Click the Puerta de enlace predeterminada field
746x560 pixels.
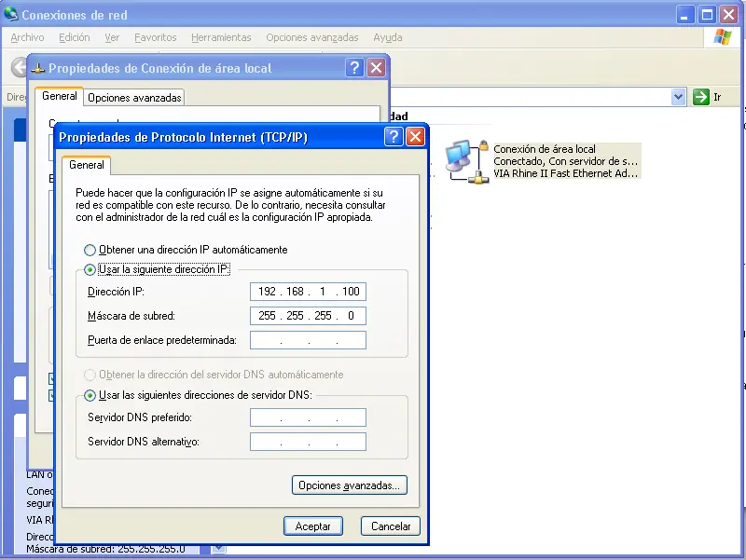point(308,340)
